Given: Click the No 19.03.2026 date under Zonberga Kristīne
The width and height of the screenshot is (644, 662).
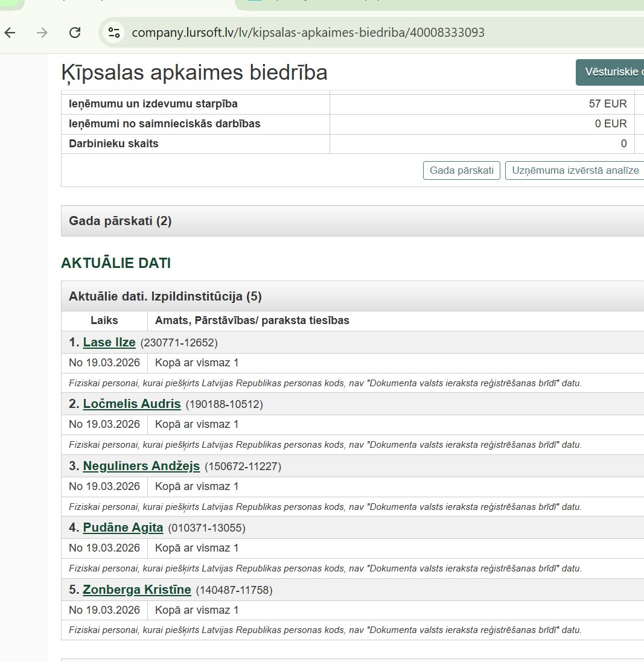Looking at the screenshot, I should coord(104,610).
